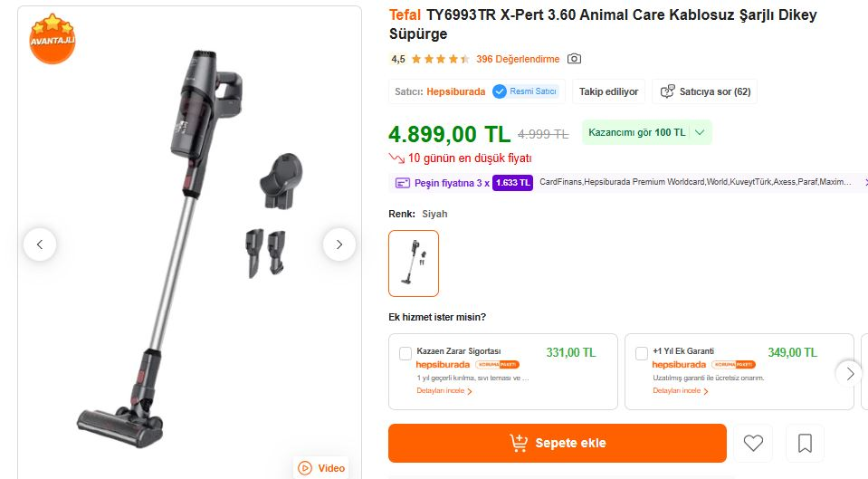Enable Kazaen Zarar Sigortası checkbox
The image size is (868, 479).
(405, 353)
